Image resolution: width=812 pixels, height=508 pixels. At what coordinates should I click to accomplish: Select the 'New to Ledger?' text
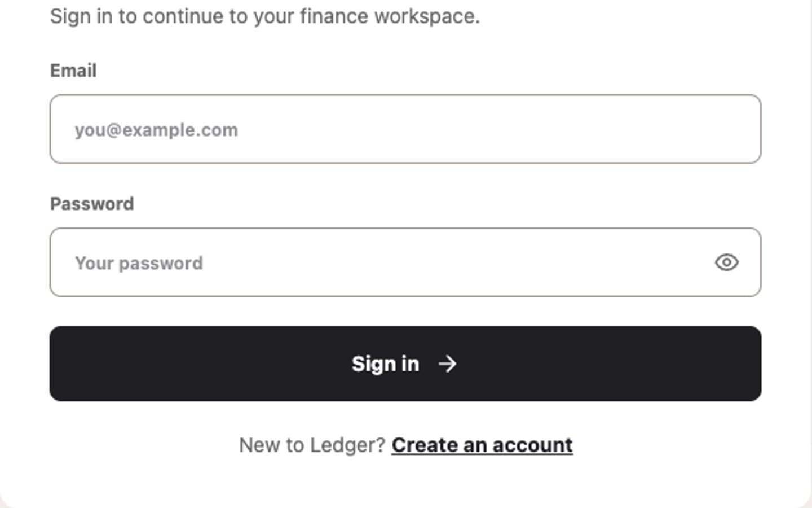pos(312,445)
